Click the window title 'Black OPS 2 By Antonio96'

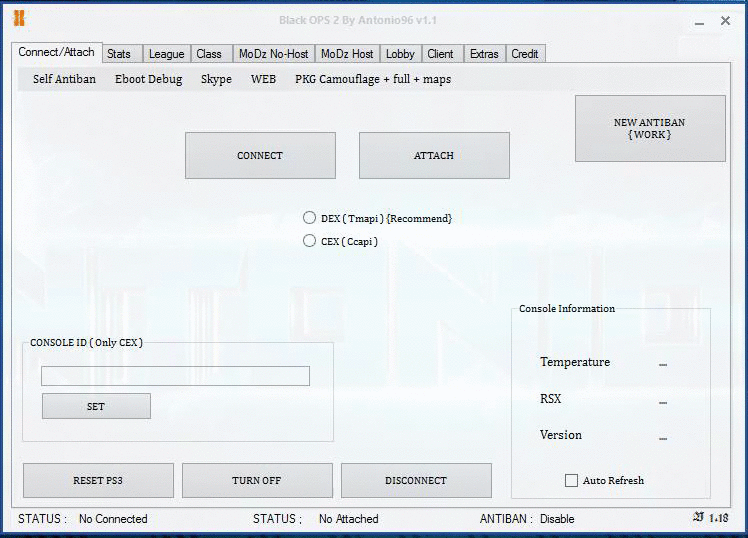358,20
